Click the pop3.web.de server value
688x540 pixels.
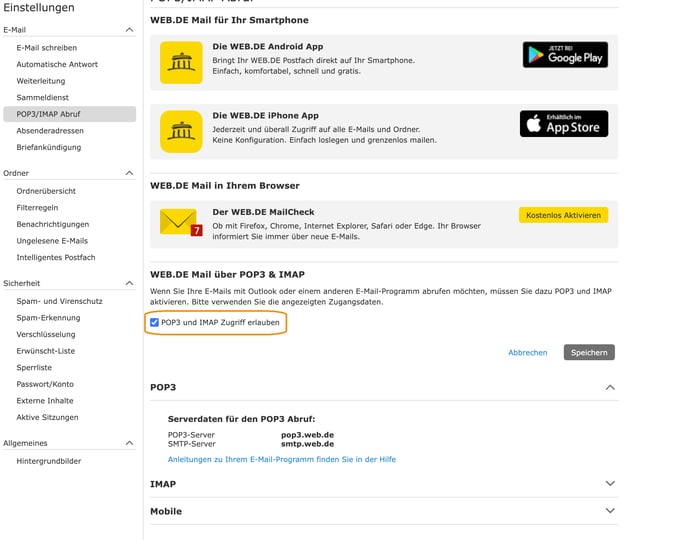click(308, 435)
